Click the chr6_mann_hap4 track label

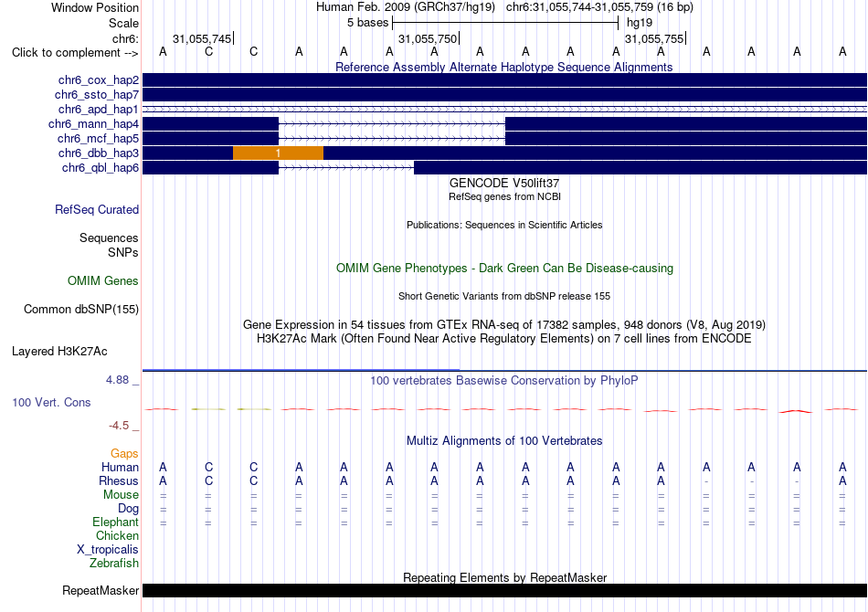(x=93, y=124)
